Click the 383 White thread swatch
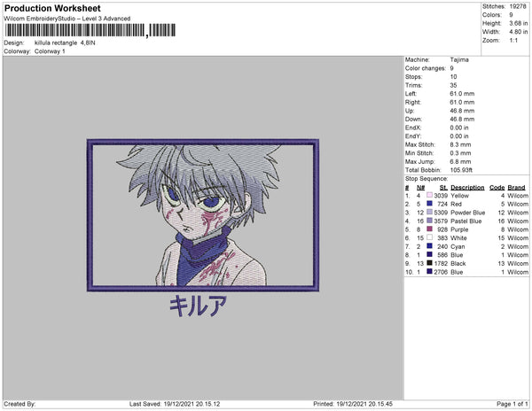 point(429,237)
